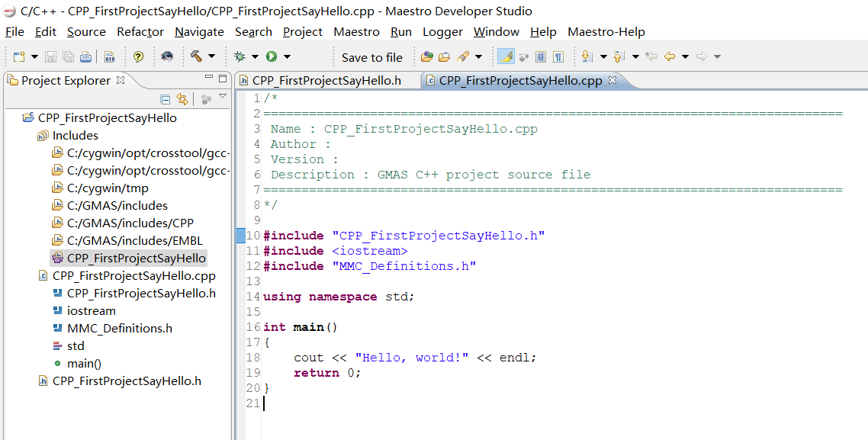Screen dimensions: 868x440
Task: Toggle Mark Occurrences highlighter button
Action: point(506,56)
